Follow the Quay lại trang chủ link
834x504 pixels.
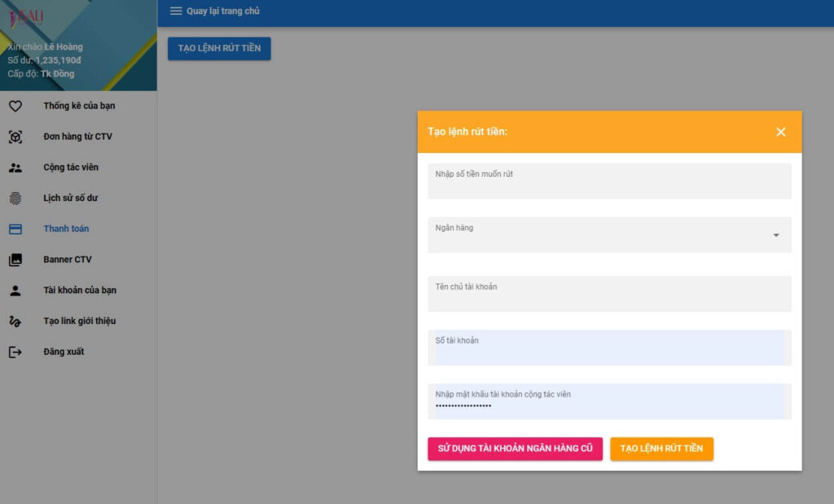223,11
